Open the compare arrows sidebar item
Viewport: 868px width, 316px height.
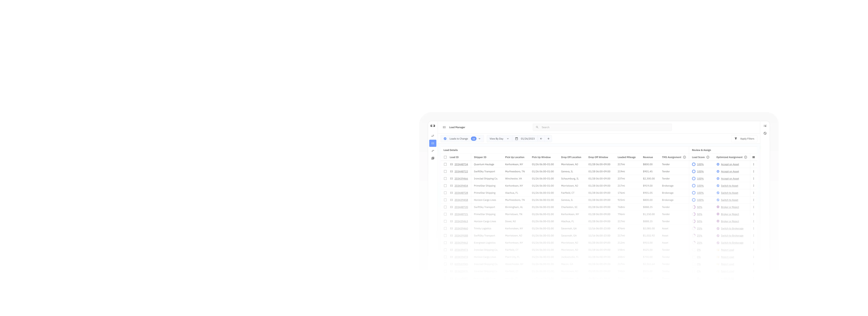[x=433, y=151]
